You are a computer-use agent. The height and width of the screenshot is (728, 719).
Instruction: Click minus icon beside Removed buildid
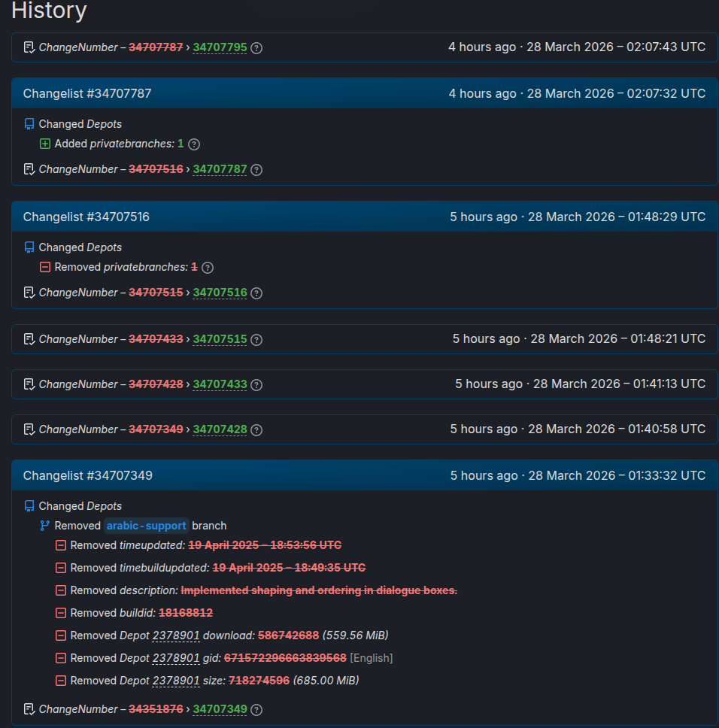click(x=61, y=613)
